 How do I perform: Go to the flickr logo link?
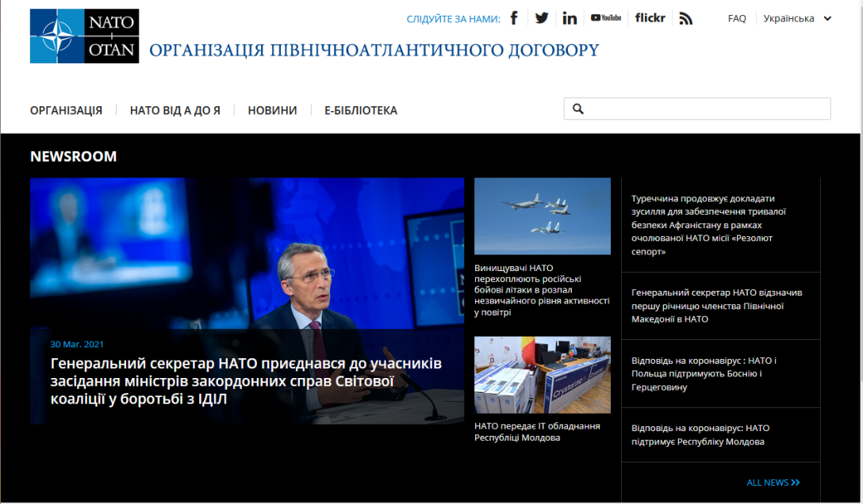[650, 18]
